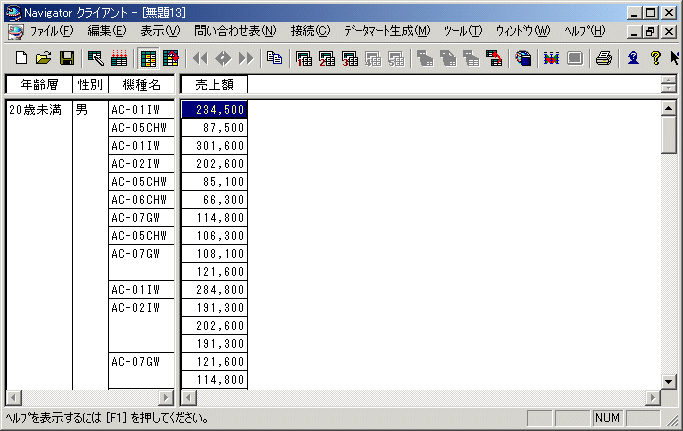Click the Print toolbar icon

click(x=604, y=58)
